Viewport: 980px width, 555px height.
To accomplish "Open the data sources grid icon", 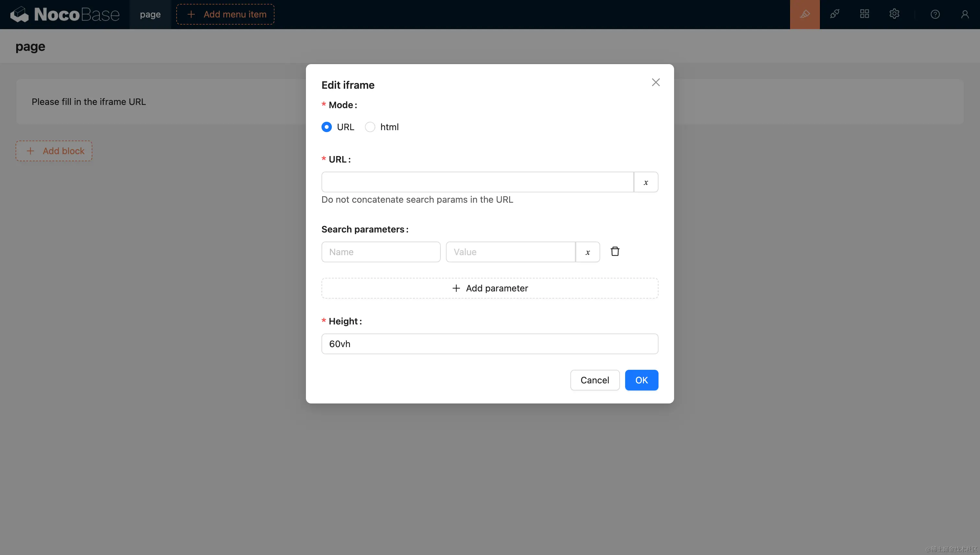I will coord(864,14).
